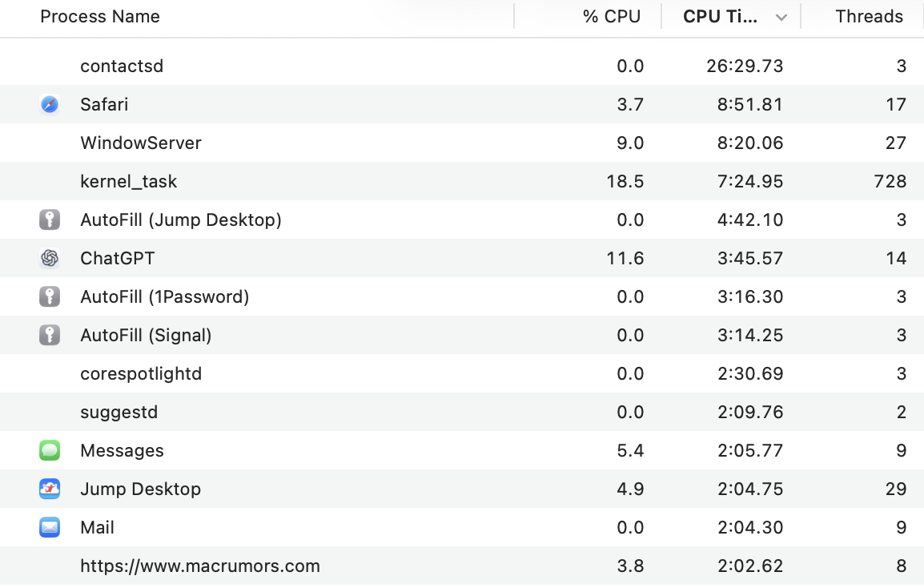Click the macrumors CPU time 2:02.62

(750, 566)
